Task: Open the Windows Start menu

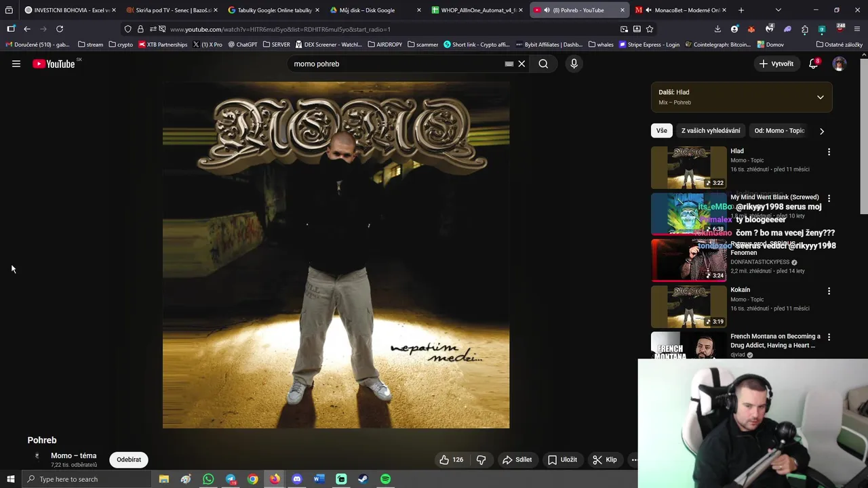Action: [x=10, y=479]
